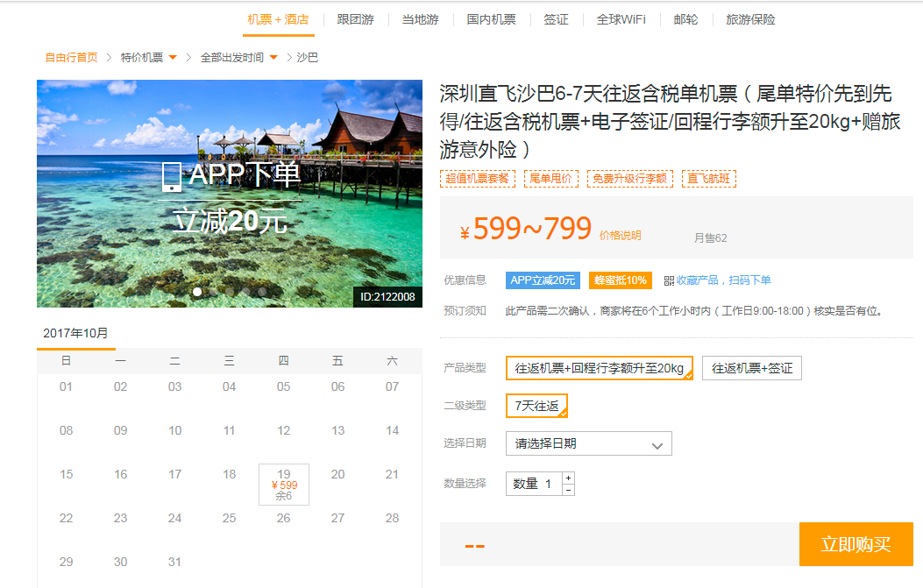Decrease quantity with the minus stepper
923x588 pixels.
click(x=569, y=490)
